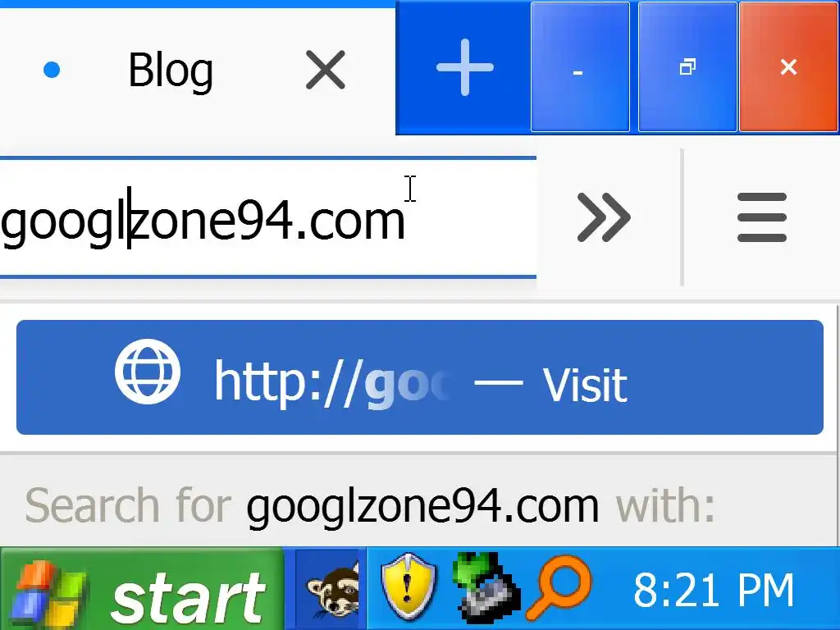Open the yellow security shield alert
Screen dimensions: 840x630
pos(409,586)
